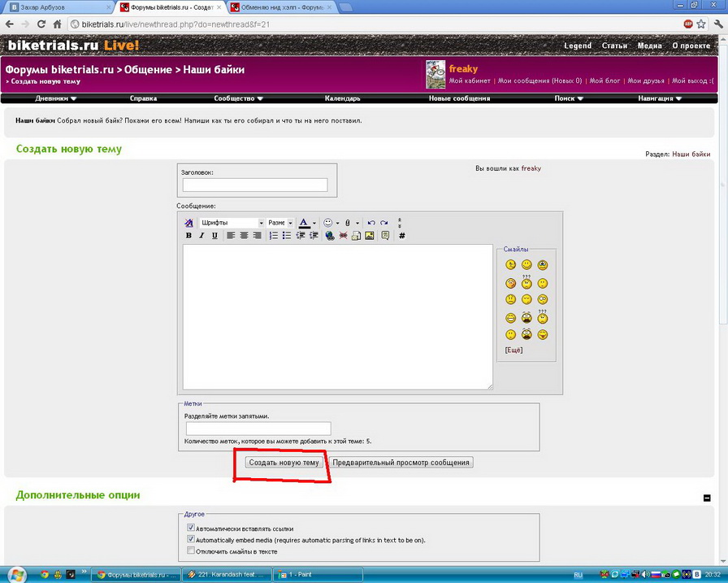Insert an ordered list in the message
The height and width of the screenshot is (583, 728).
[274, 236]
